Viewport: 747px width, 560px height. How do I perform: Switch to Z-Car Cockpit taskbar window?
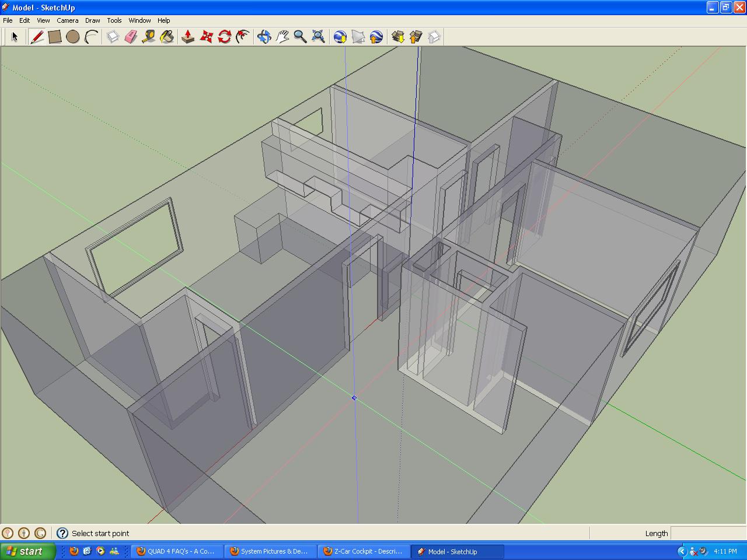364,551
